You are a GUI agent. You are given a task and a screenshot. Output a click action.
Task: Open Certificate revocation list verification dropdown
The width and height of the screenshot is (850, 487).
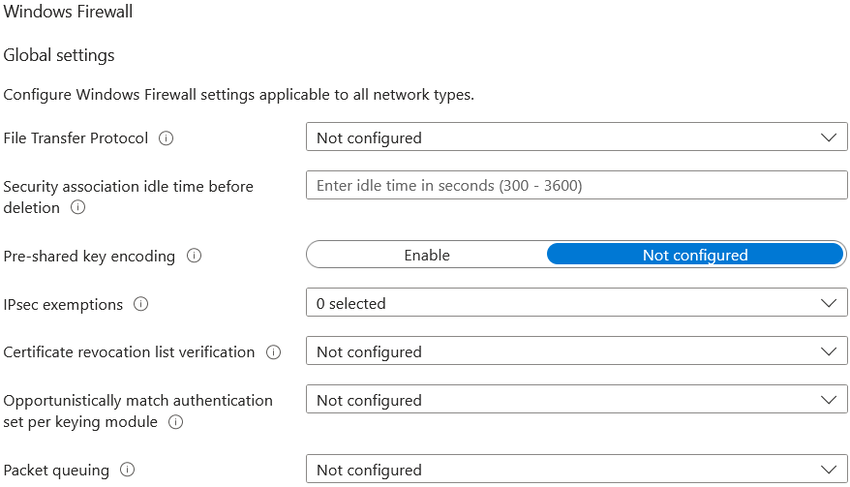pos(576,351)
